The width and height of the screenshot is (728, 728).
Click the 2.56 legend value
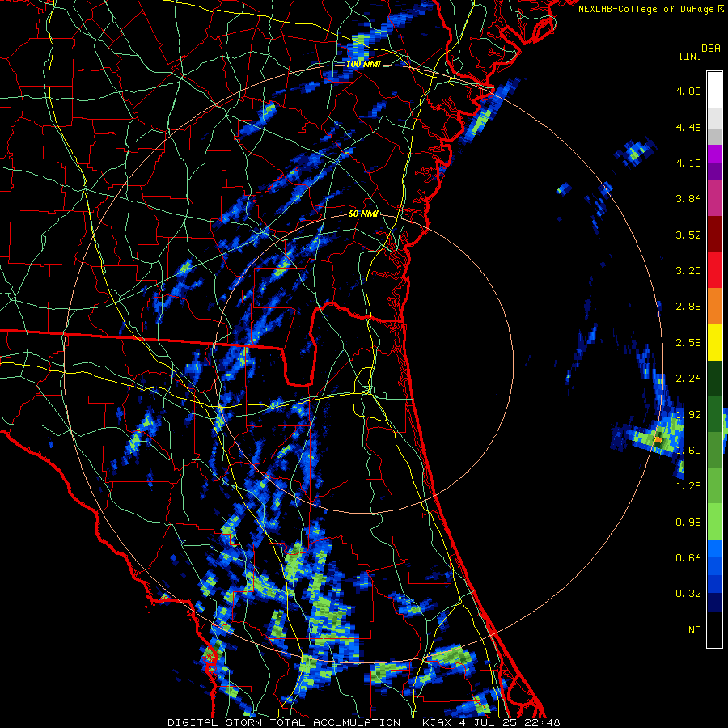click(688, 343)
